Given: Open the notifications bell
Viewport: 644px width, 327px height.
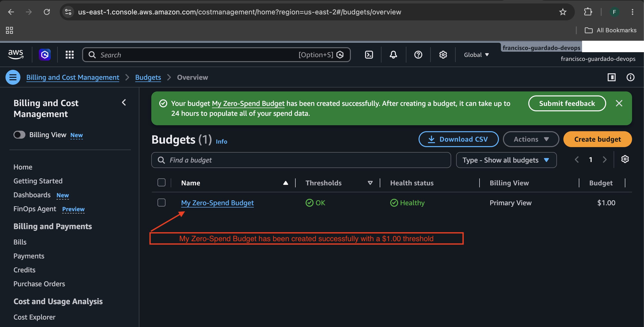Looking at the screenshot, I should tap(393, 55).
